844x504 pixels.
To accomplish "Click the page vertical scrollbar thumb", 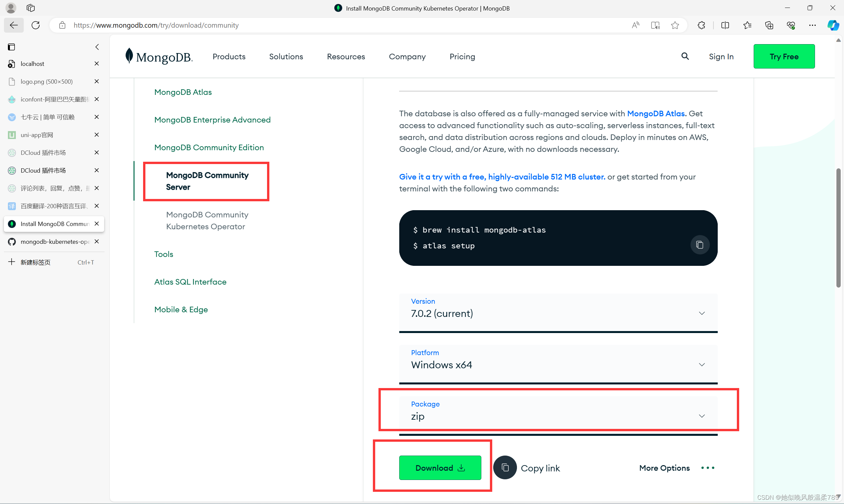I will 838,228.
